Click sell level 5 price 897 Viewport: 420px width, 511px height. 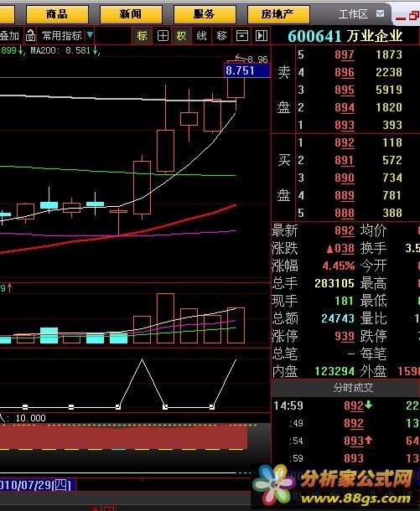tap(345, 54)
